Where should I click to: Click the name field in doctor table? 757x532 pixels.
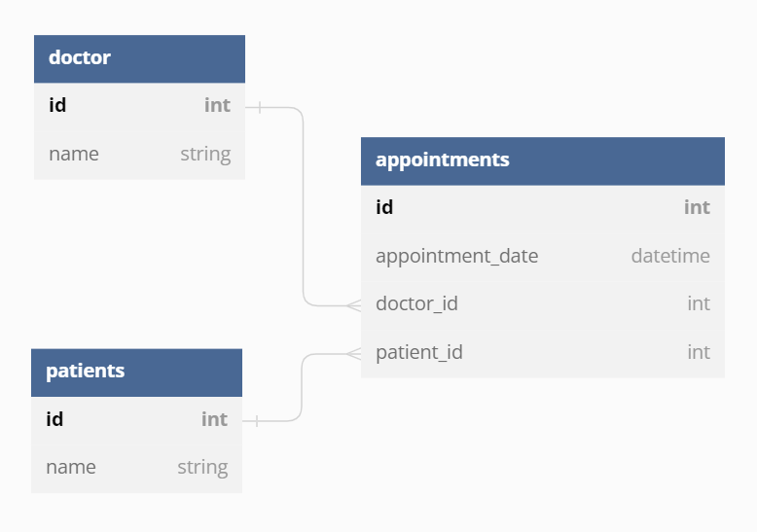(74, 154)
